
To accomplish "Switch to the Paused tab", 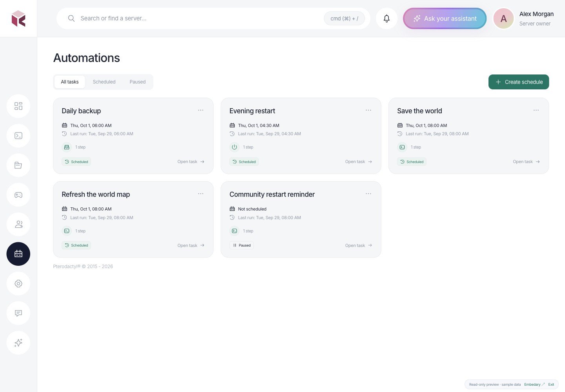I will pos(138,82).
